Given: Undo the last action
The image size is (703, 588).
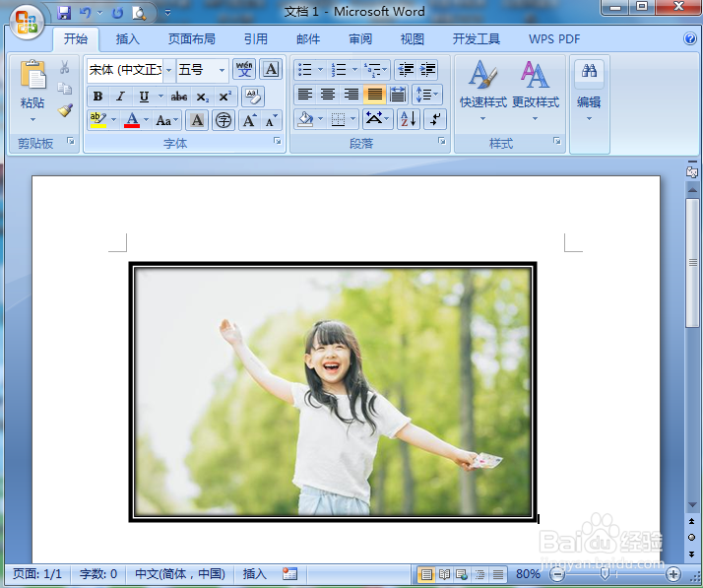Looking at the screenshot, I should (x=86, y=13).
